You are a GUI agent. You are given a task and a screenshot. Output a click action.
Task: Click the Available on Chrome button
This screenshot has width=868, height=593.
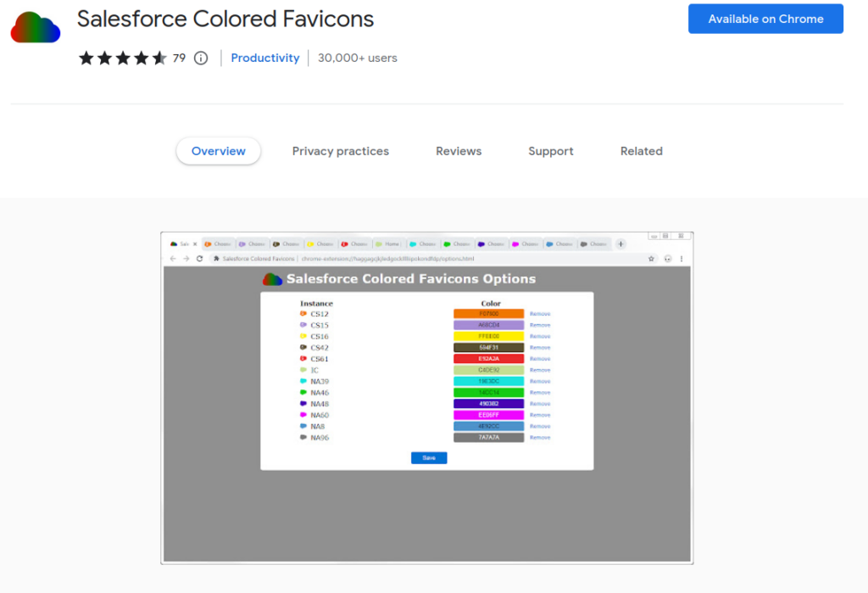[x=765, y=19]
